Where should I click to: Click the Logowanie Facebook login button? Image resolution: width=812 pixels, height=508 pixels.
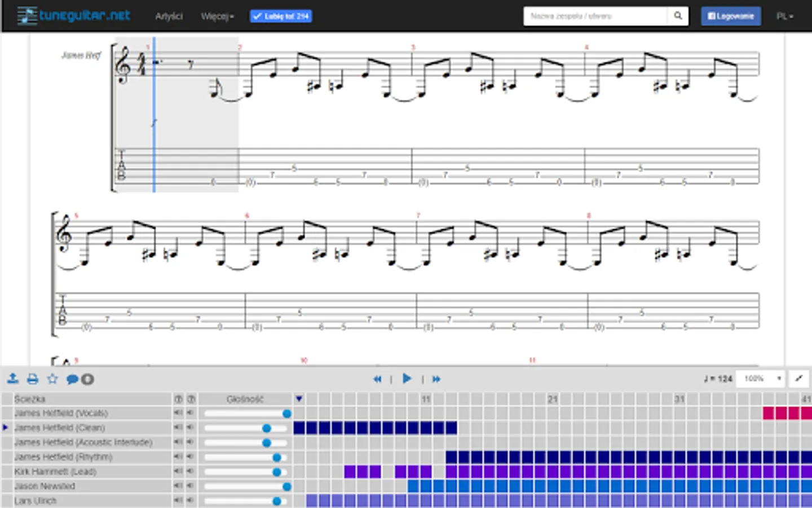731,16
